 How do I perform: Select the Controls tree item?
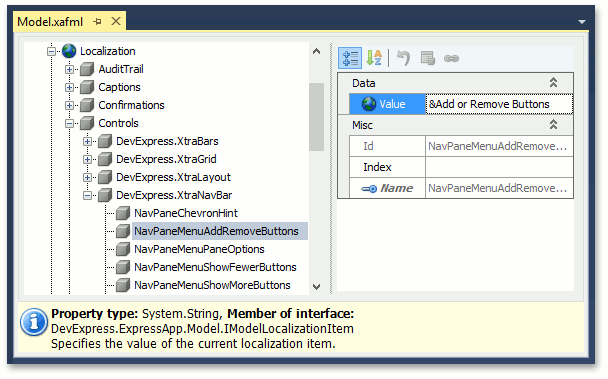tap(118, 123)
